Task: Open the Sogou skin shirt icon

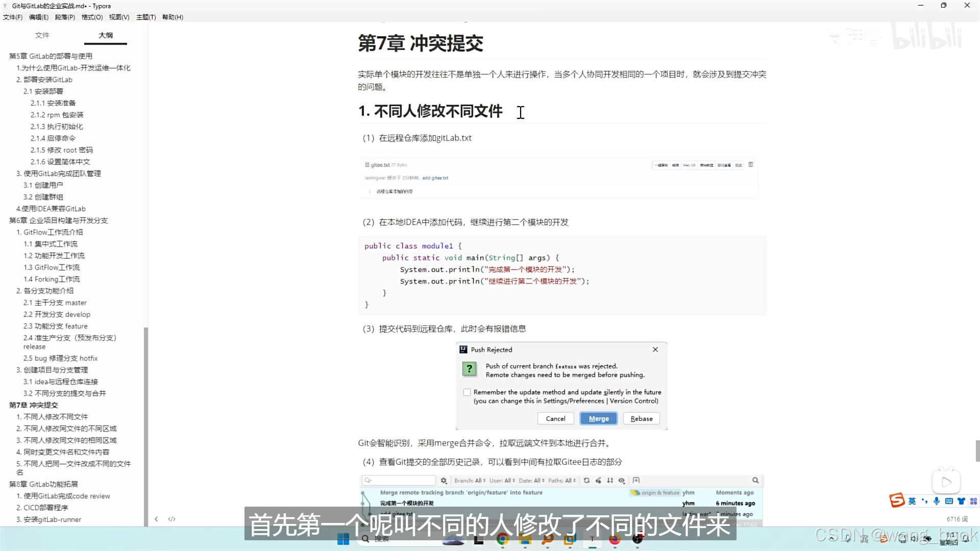Action: coord(961,501)
